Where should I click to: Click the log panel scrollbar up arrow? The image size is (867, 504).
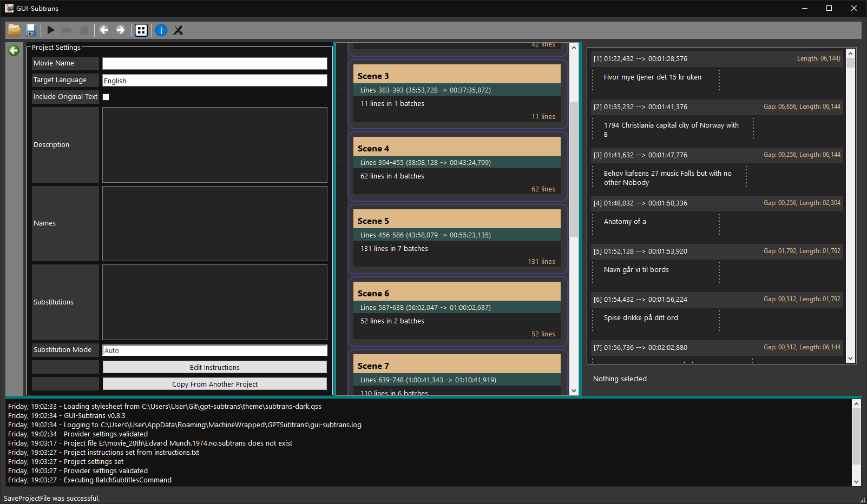856,404
